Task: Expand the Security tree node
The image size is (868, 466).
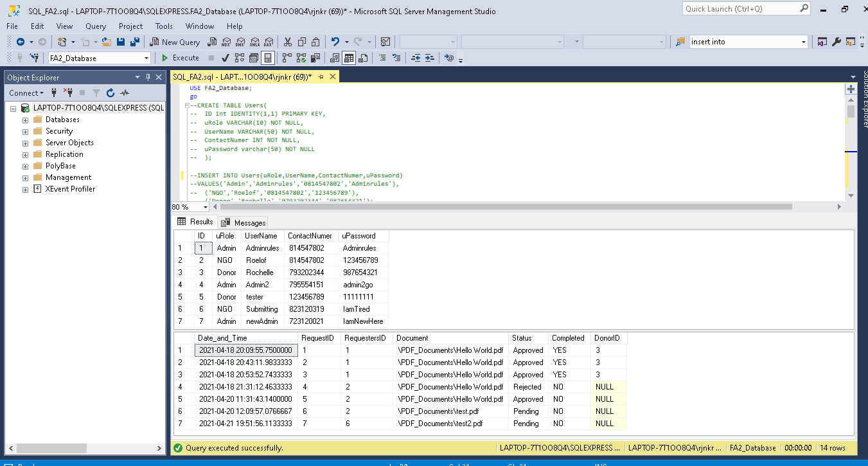Action: [x=26, y=131]
